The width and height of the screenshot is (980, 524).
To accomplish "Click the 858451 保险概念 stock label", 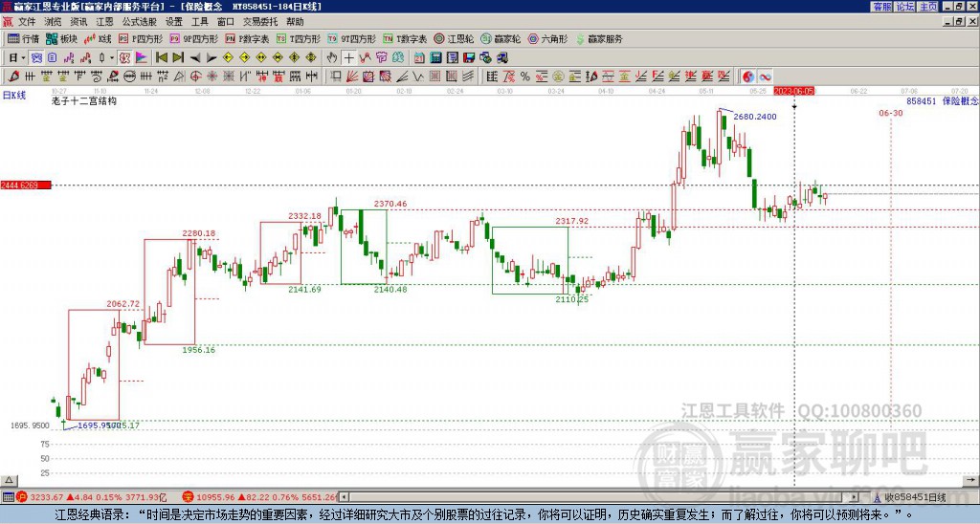I will (x=943, y=100).
